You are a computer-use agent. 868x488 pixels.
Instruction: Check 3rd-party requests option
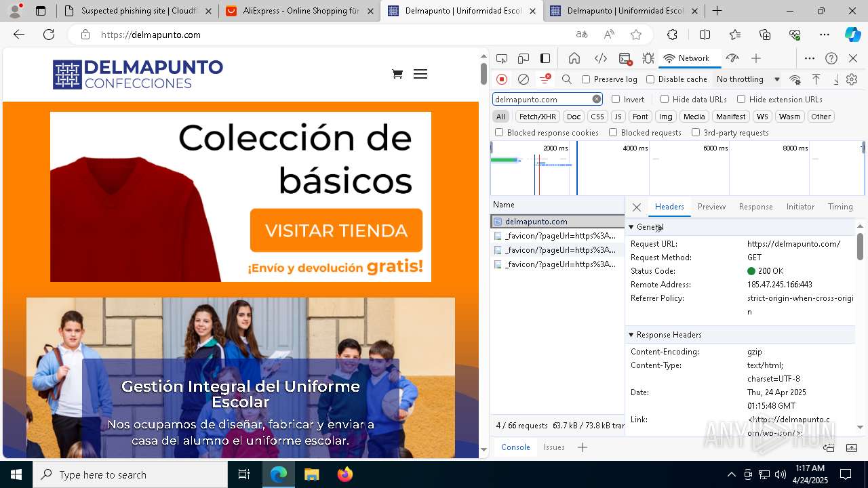[696, 133]
